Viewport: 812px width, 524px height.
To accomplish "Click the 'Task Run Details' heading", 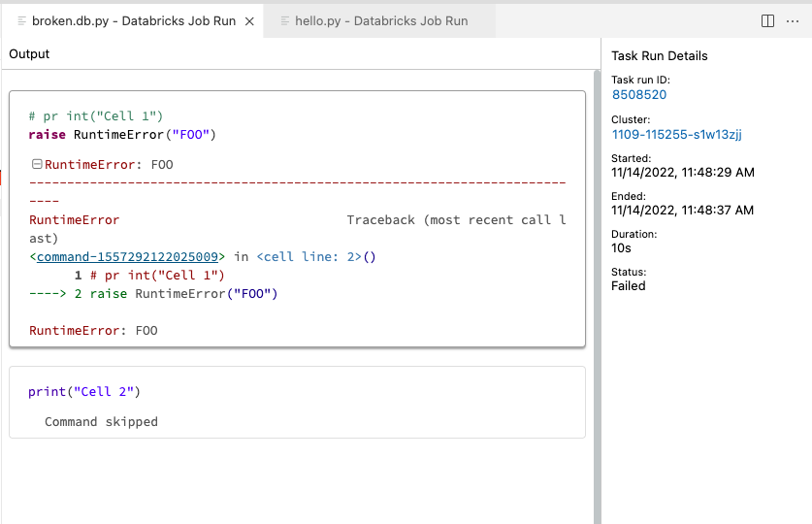I will point(660,56).
